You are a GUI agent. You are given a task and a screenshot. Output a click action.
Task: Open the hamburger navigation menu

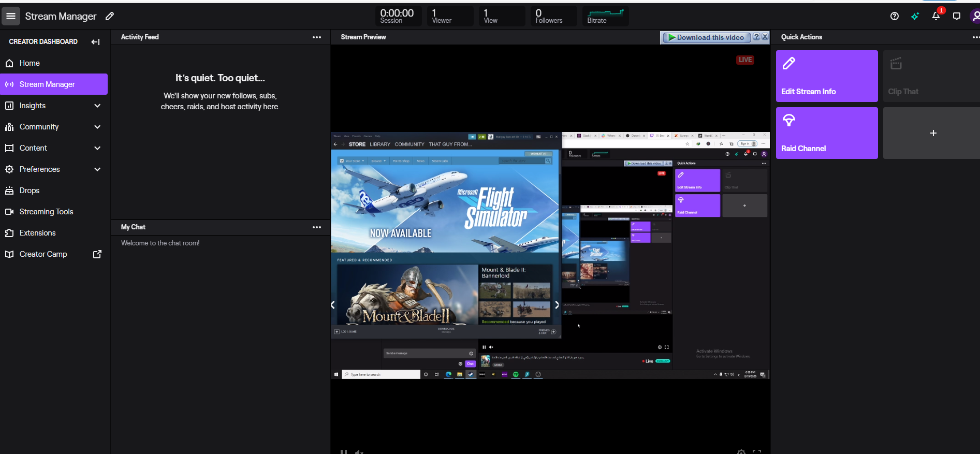[11, 16]
